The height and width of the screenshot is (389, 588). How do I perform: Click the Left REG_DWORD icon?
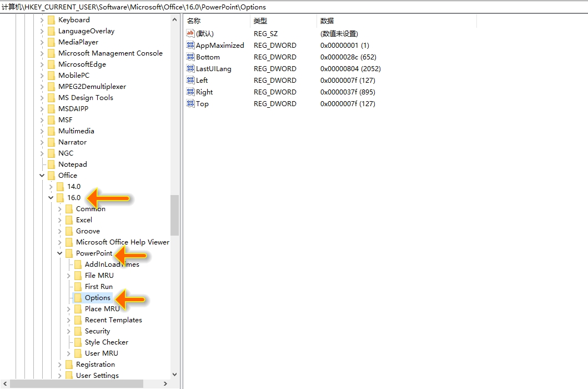(x=189, y=80)
